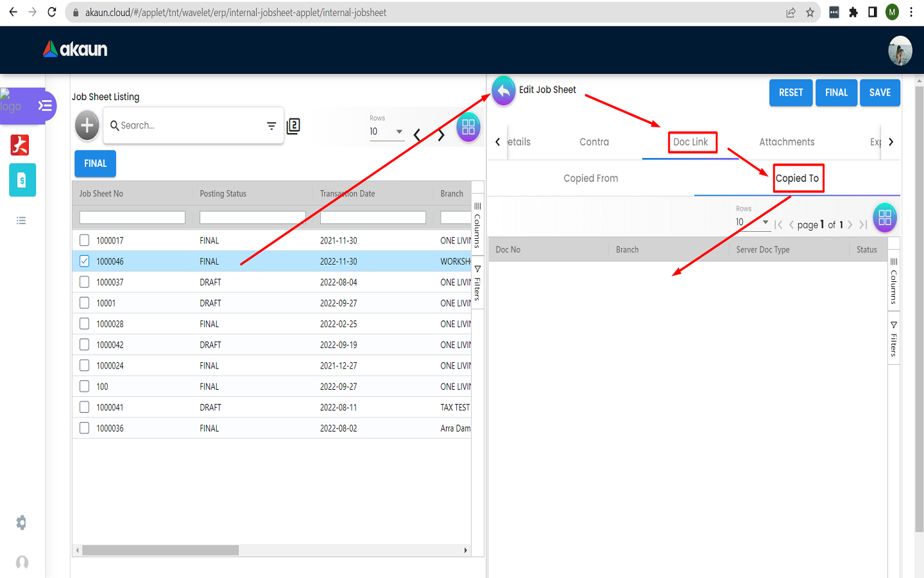
Task: Check the box for job sheet 1000017
Action: [x=84, y=240]
